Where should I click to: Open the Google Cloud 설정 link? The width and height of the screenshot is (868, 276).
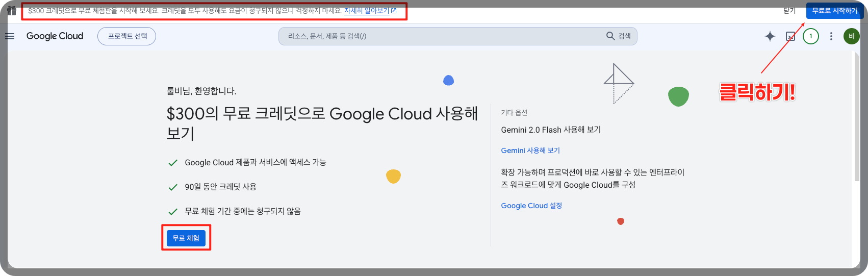pos(531,206)
